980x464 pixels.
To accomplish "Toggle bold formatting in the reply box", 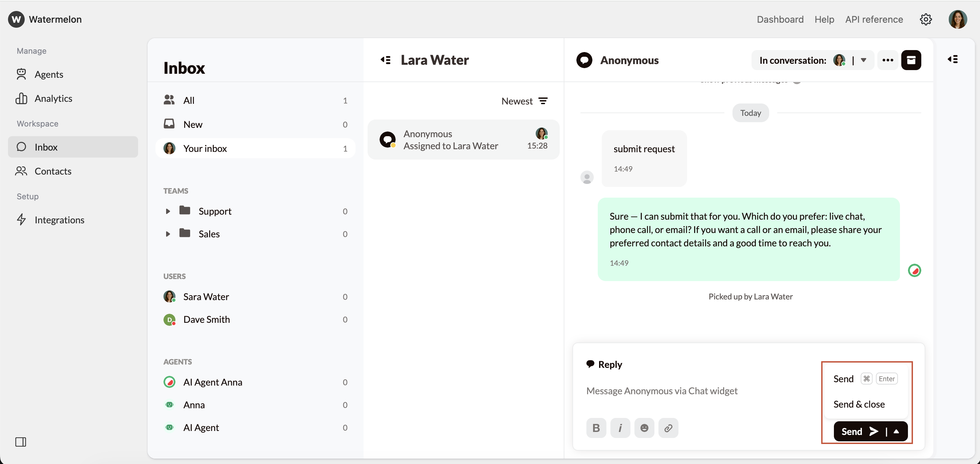I will coord(596,428).
